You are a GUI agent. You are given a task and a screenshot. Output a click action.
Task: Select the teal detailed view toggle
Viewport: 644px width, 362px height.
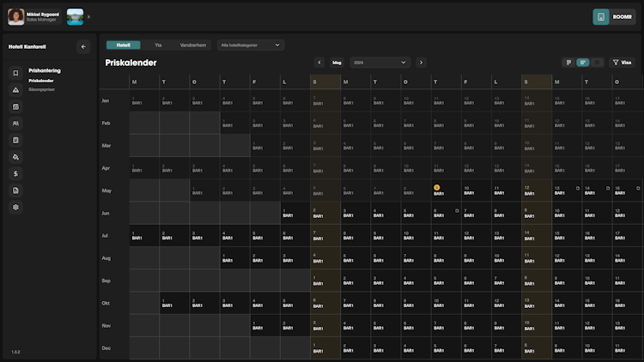pos(583,63)
